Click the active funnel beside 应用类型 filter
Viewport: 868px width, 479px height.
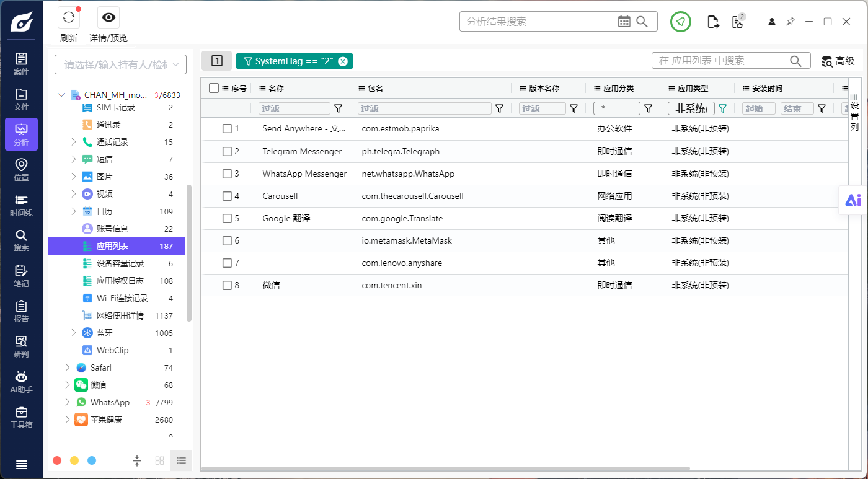coord(722,108)
